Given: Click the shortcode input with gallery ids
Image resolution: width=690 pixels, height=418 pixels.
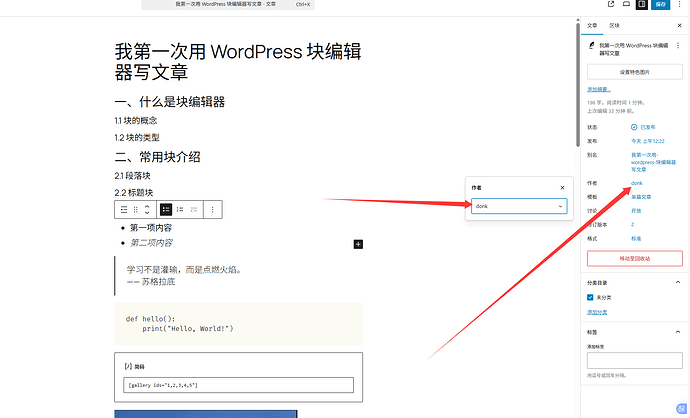Looking at the screenshot, I should point(239,385).
